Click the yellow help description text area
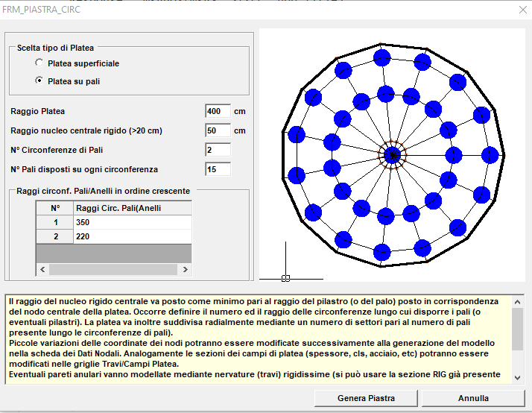532x413 pixels. point(259,339)
